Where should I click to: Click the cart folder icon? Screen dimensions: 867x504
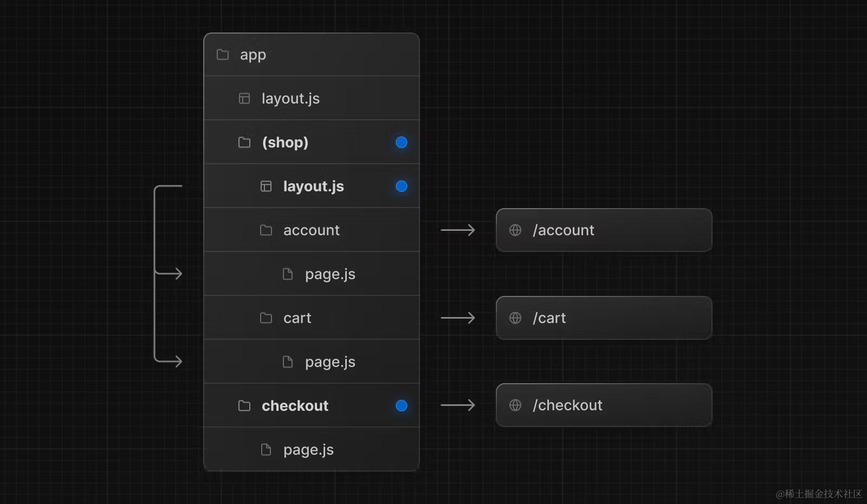tap(266, 318)
